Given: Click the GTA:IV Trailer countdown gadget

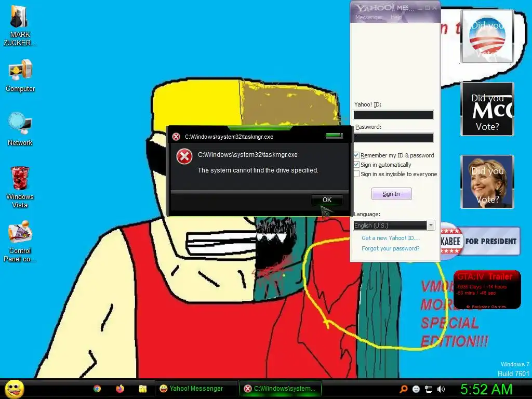Looking at the screenshot, I should (487, 289).
